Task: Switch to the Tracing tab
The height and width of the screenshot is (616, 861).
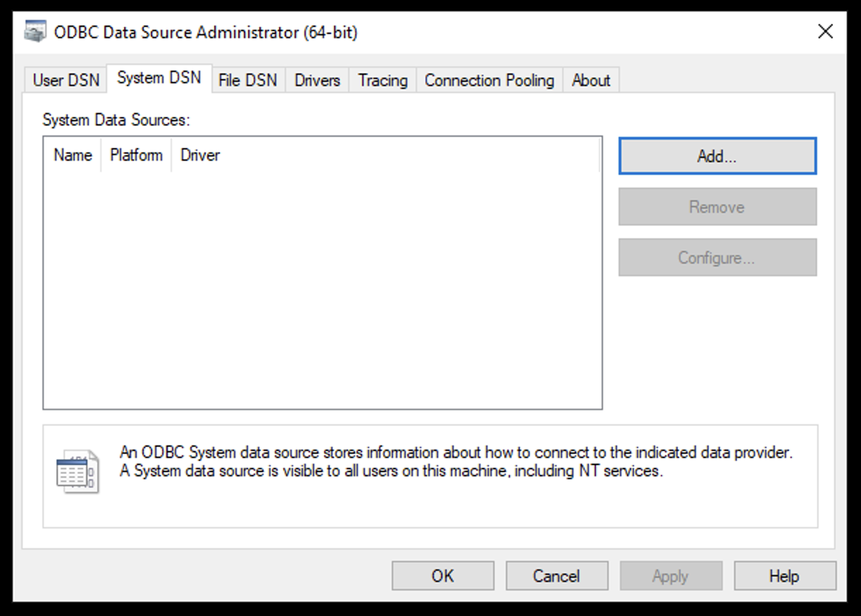Action: [382, 80]
